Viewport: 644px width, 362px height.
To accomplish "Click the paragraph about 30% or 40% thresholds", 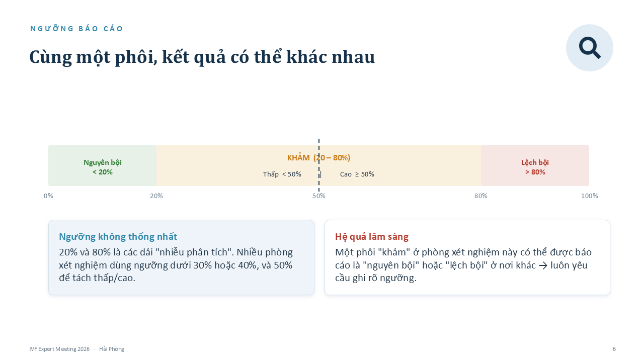I will tap(176, 265).
